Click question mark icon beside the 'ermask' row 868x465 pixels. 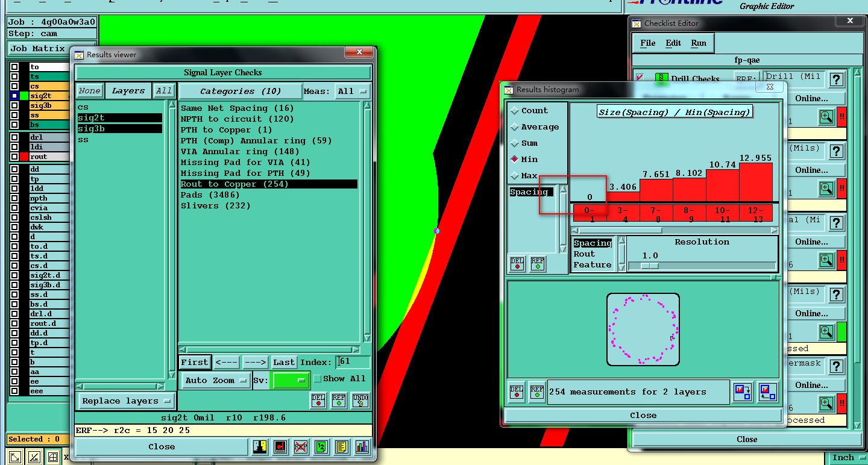click(836, 366)
